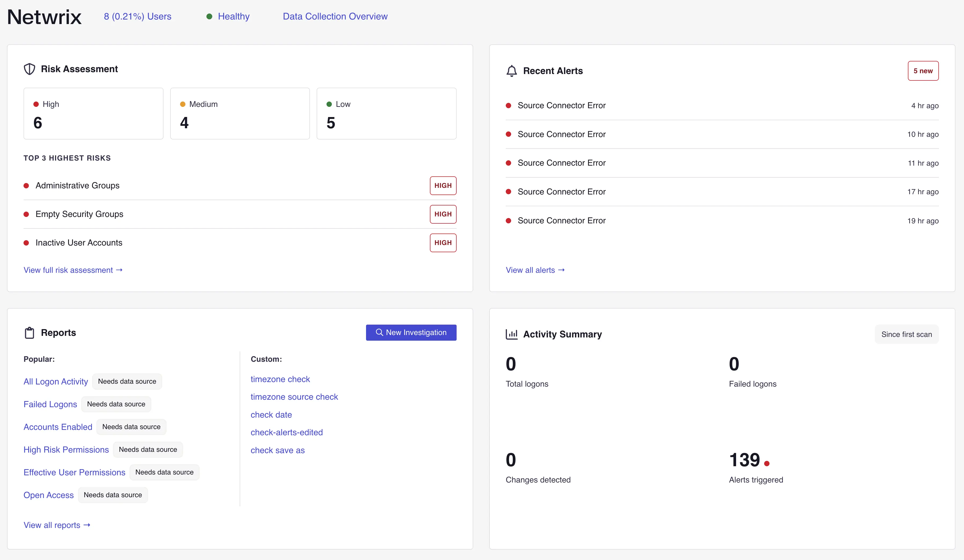This screenshot has height=560, width=964.
Task: Open Source Connector Error from 11 hr ago
Action: pos(722,163)
